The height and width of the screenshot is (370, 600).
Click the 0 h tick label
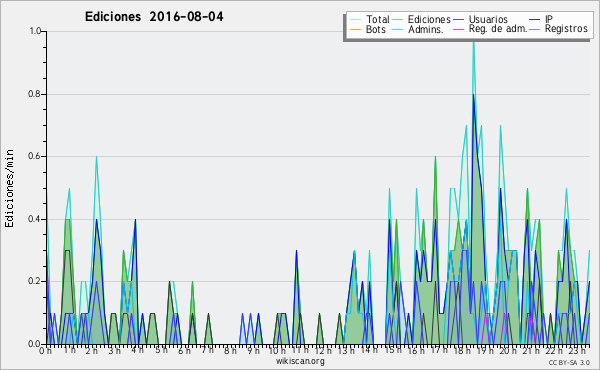pyautogui.click(x=45, y=351)
